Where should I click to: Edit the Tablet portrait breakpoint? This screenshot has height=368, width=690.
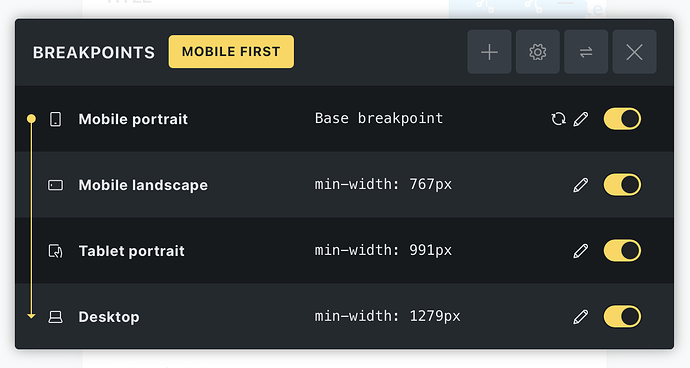tap(581, 251)
